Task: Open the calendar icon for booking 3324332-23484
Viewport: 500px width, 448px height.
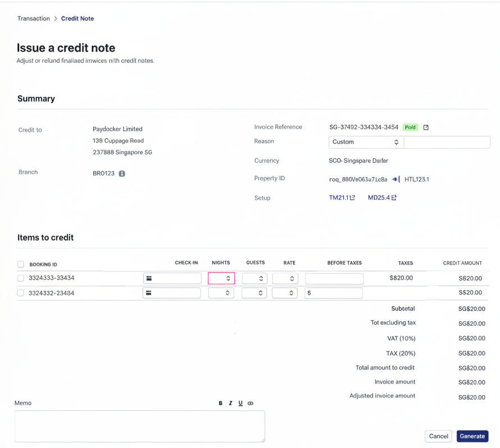Action: [149, 293]
